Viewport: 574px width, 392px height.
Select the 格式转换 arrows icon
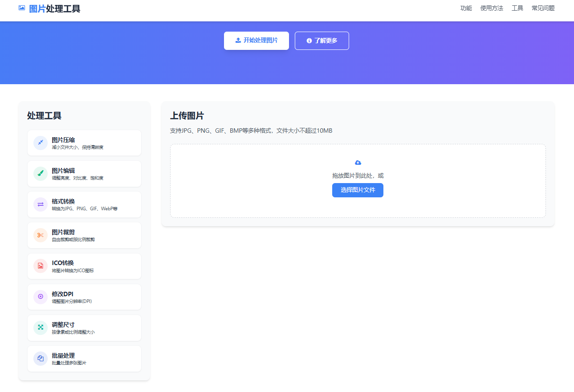pos(41,204)
